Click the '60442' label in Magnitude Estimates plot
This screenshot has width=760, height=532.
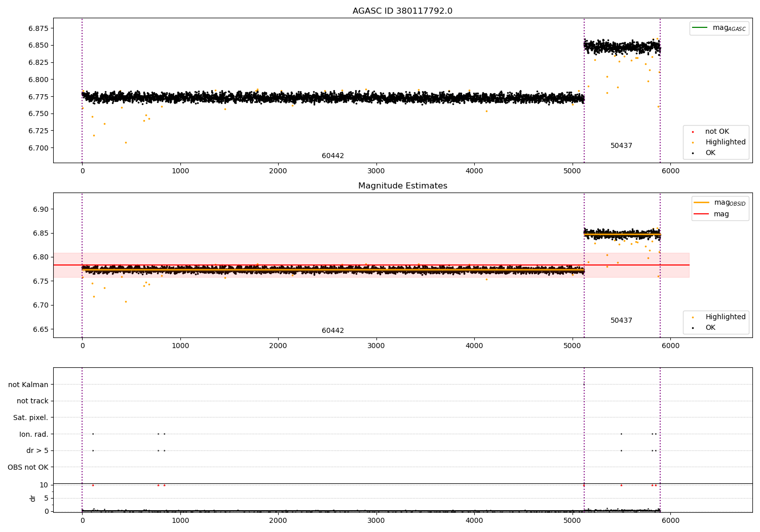pyautogui.click(x=333, y=331)
